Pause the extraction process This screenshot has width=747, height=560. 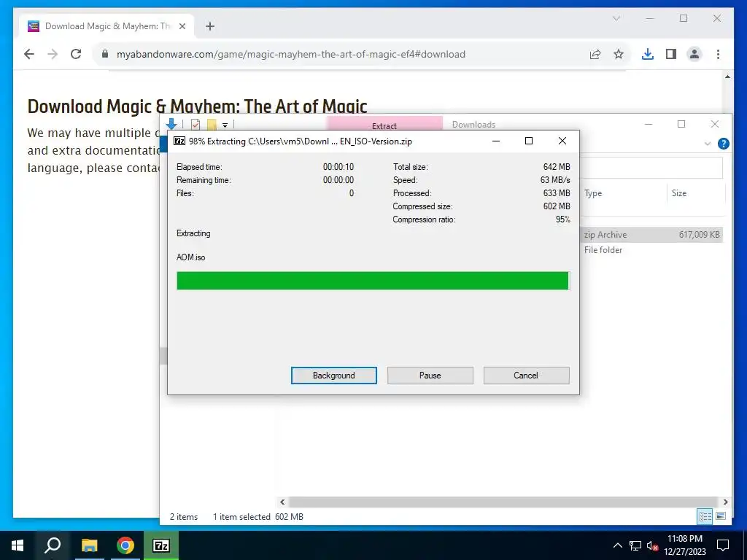coord(430,376)
